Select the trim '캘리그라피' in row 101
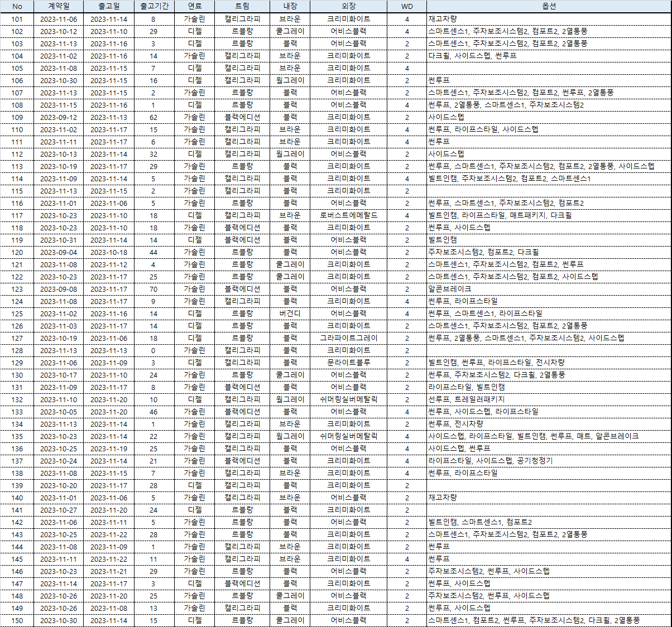The width and height of the screenshot is (672, 627). (x=242, y=19)
